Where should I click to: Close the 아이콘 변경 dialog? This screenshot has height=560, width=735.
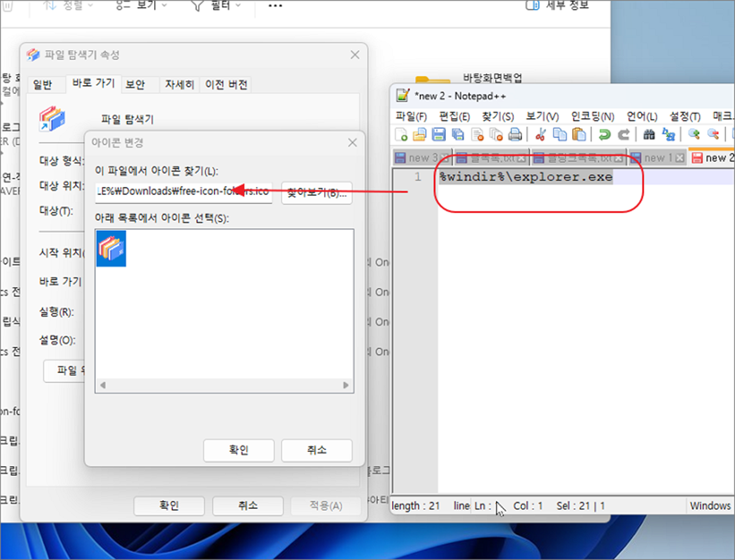(352, 143)
